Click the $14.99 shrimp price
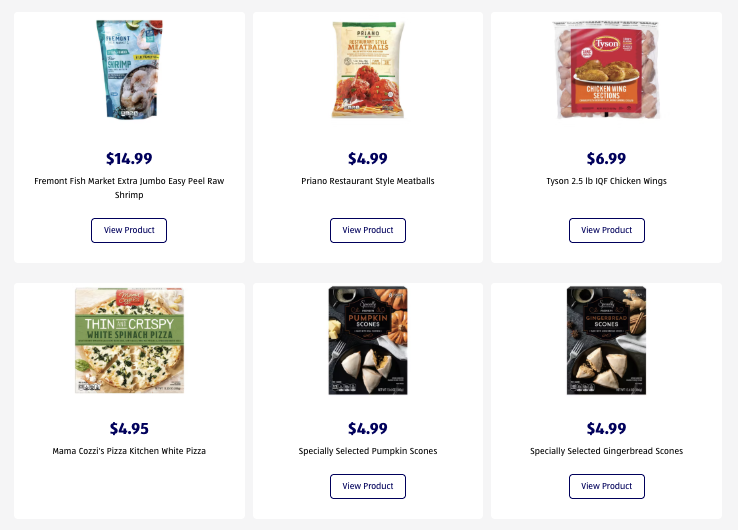 129,158
